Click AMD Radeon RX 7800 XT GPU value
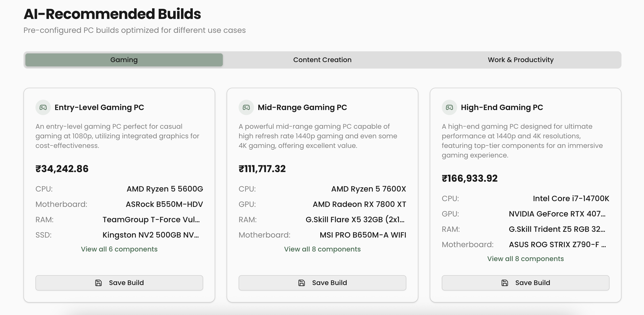The height and width of the screenshot is (315, 644). [x=359, y=204]
